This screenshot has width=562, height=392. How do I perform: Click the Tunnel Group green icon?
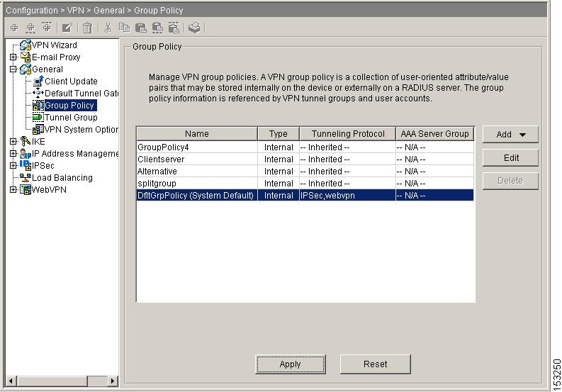coord(38,118)
